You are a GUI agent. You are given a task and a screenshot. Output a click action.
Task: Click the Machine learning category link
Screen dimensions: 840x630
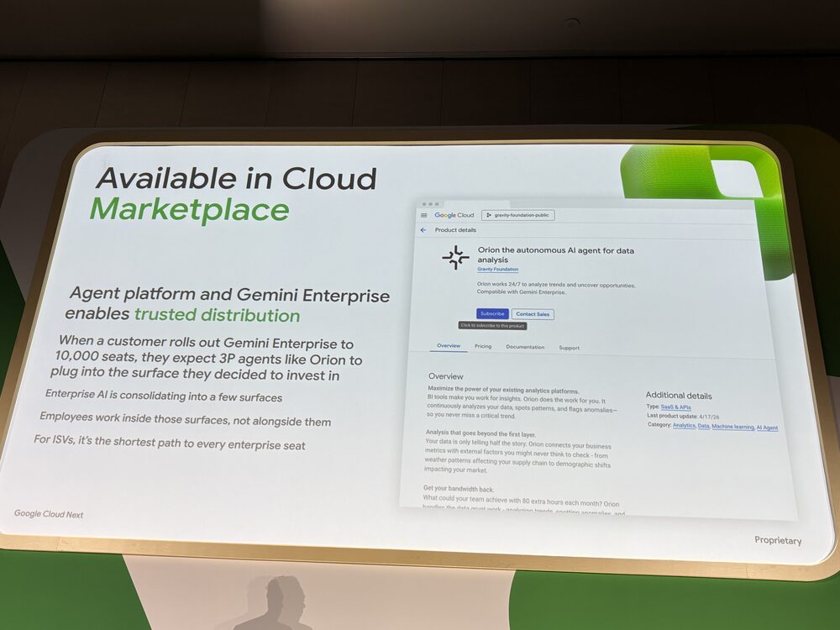tap(732, 427)
